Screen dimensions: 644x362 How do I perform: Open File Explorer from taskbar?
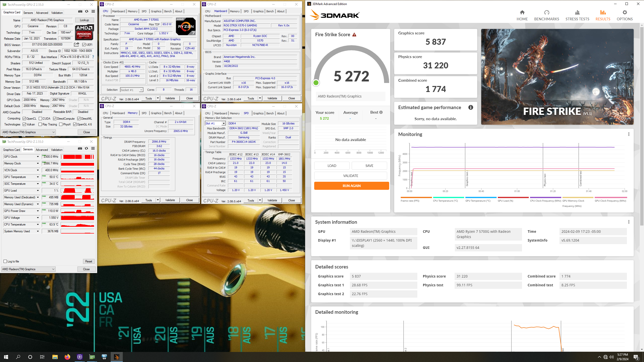click(55, 357)
